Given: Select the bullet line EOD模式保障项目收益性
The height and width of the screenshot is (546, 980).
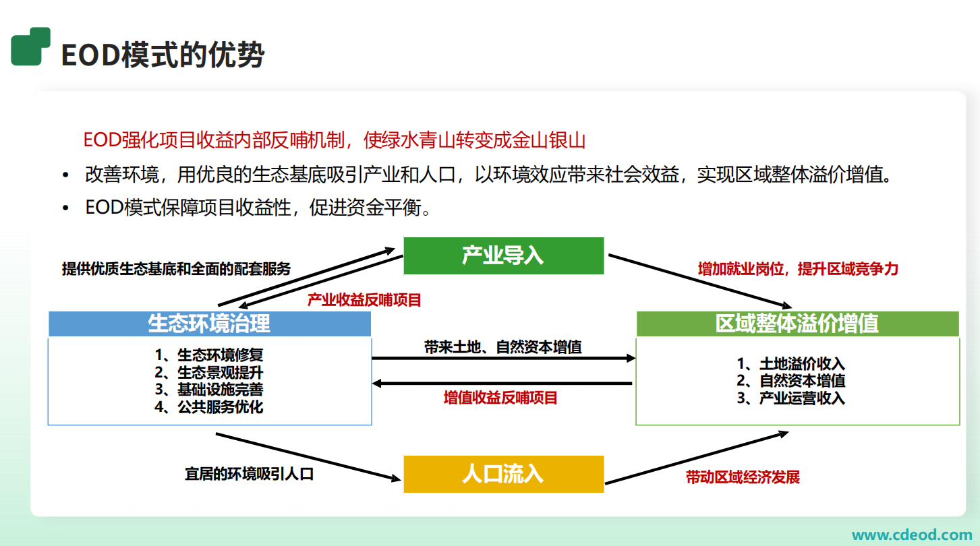Looking at the screenshot, I should pos(258,208).
